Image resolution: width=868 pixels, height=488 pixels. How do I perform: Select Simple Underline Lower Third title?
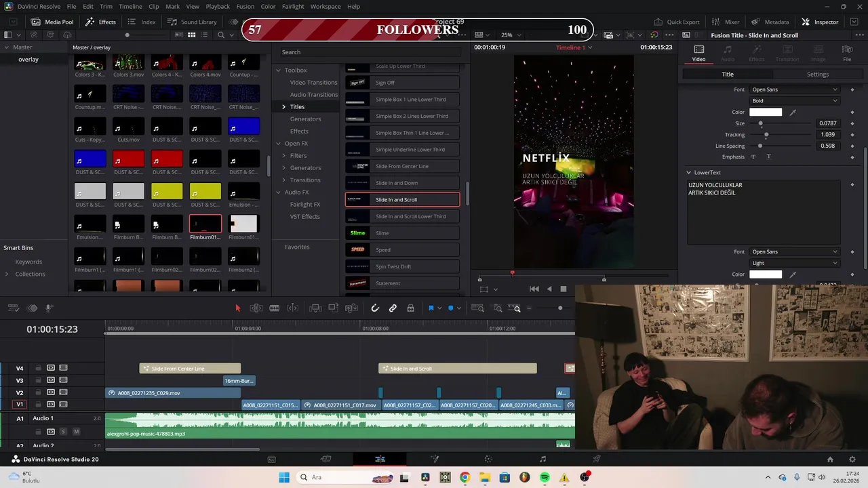402,150
